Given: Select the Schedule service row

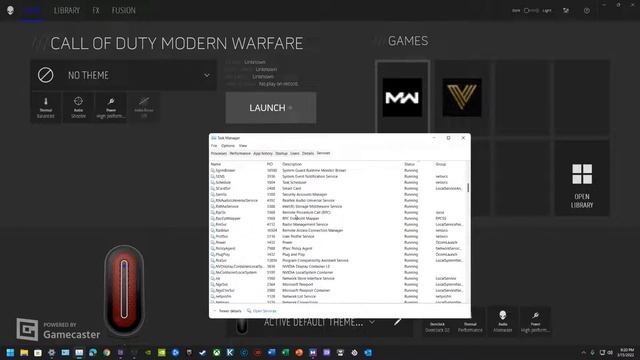Looking at the screenshot, I should (338, 182).
